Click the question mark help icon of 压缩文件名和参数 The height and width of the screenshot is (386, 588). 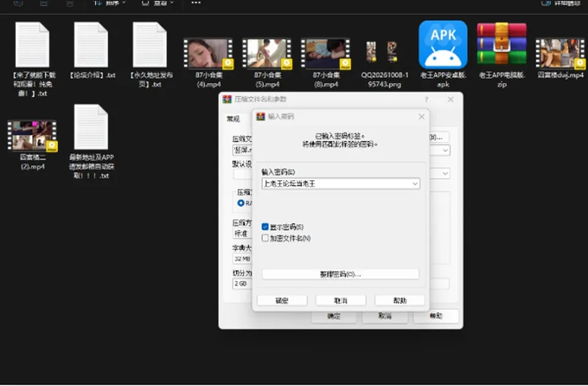426,99
